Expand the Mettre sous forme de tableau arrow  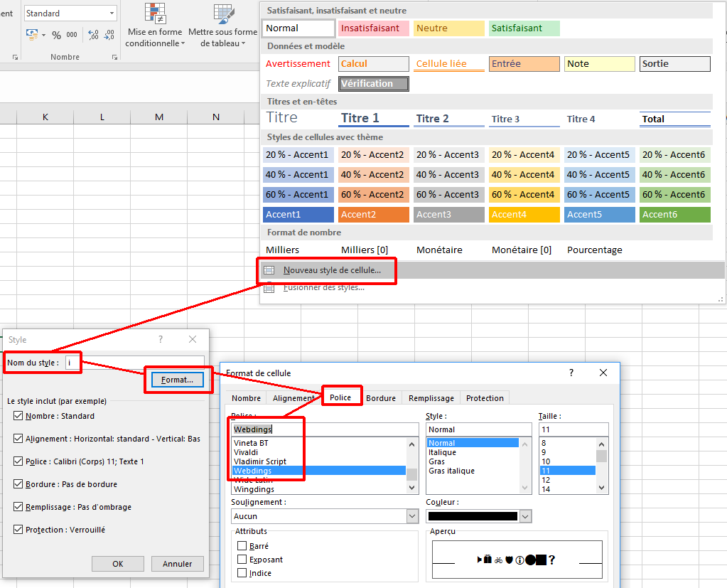(x=244, y=43)
